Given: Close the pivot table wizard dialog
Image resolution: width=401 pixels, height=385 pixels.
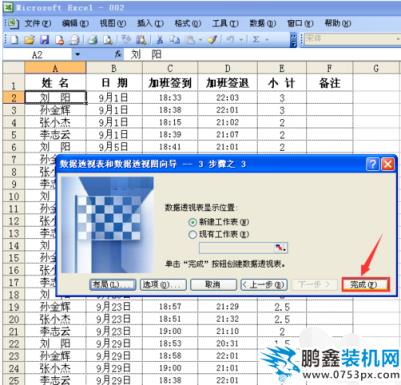Looking at the screenshot, I should (x=388, y=164).
